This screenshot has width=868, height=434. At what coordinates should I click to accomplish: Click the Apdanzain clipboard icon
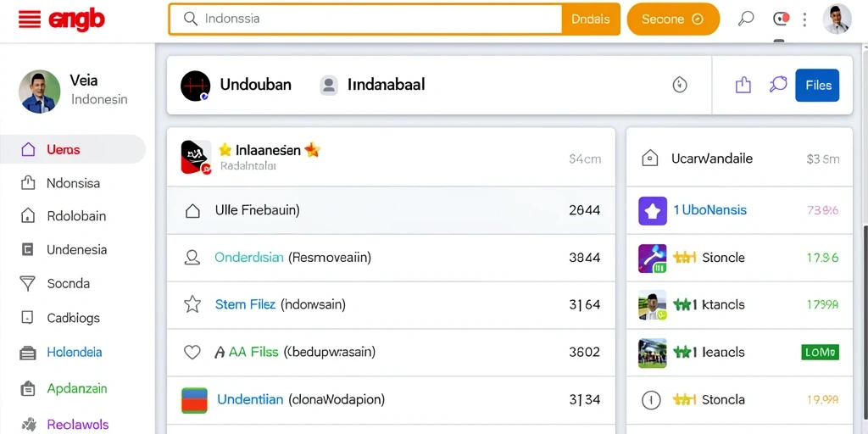click(28, 388)
